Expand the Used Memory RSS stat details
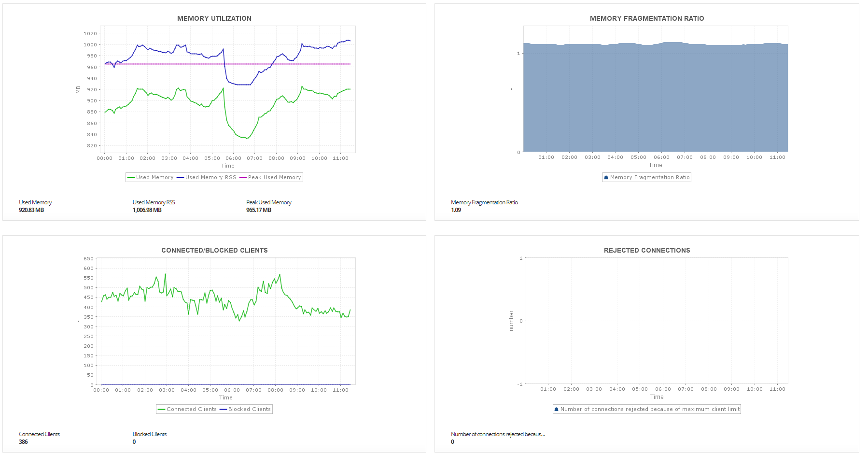Image resolution: width=868 pixels, height=454 pixels. pos(154,202)
